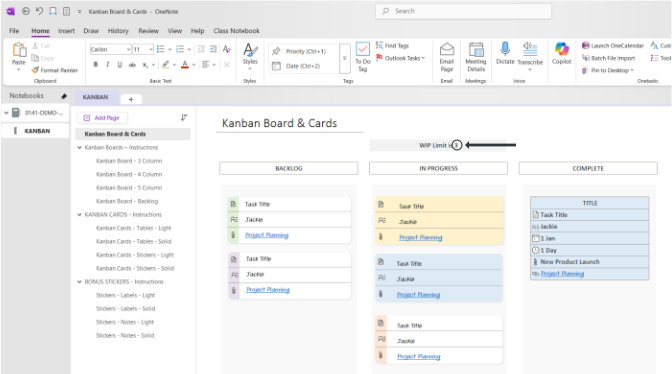Click Launch OneCalendar
Viewport: 672px width, 374px height.
click(x=613, y=45)
